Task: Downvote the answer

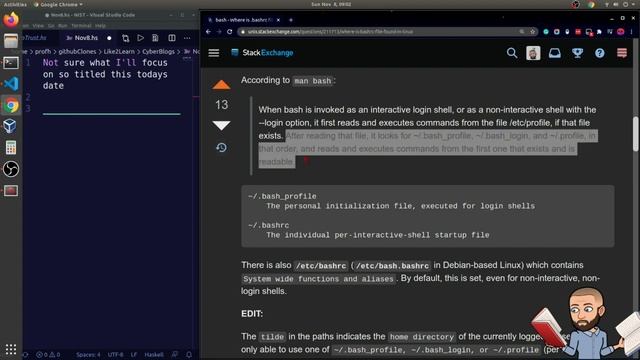Action: pyautogui.click(x=221, y=125)
